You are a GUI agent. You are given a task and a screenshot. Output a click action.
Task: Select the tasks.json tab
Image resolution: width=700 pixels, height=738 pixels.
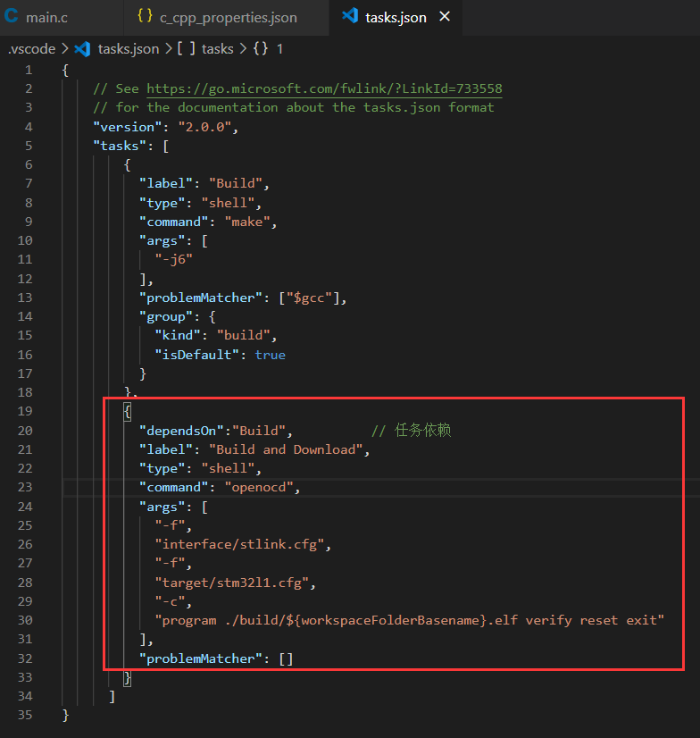coord(396,17)
